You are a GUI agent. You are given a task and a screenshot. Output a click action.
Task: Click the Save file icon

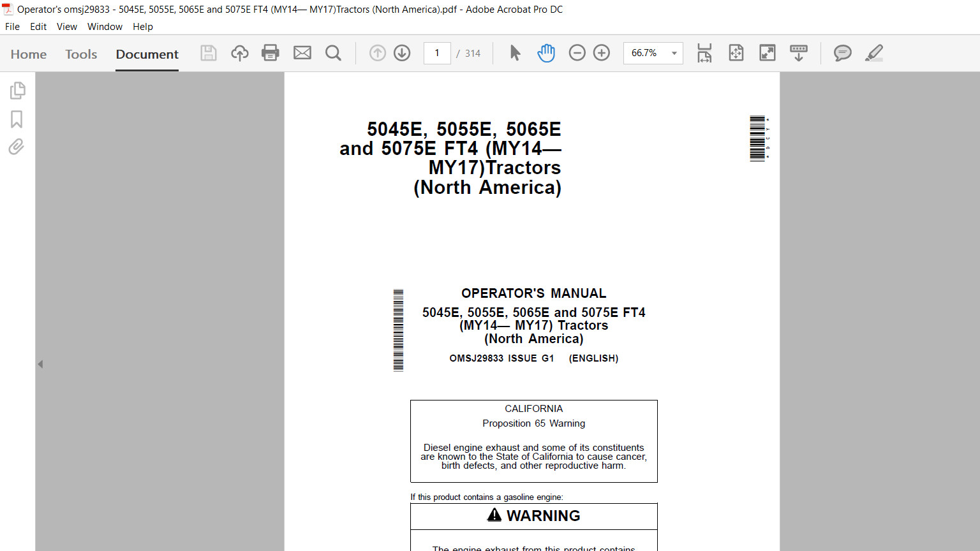(x=209, y=53)
